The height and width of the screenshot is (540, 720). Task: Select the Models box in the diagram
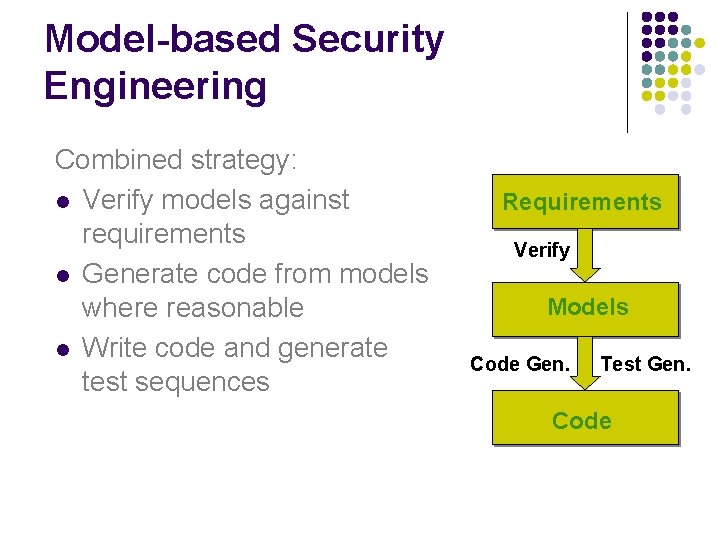coord(587,308)
